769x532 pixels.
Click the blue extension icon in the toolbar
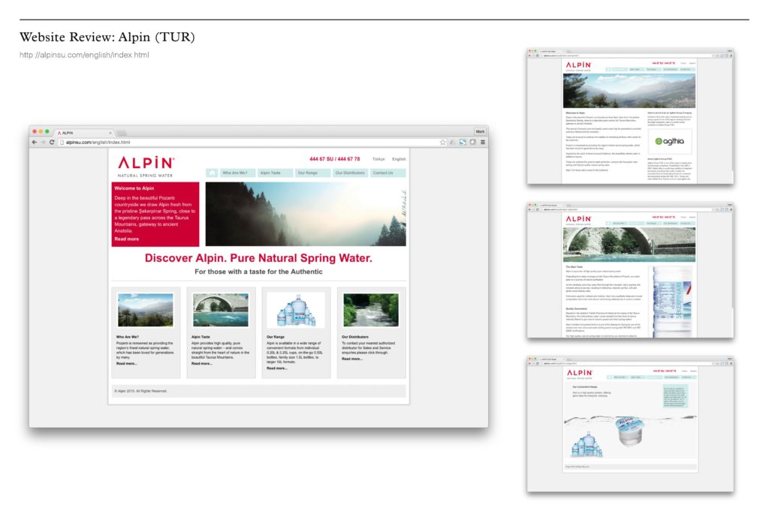click(463, 142)
